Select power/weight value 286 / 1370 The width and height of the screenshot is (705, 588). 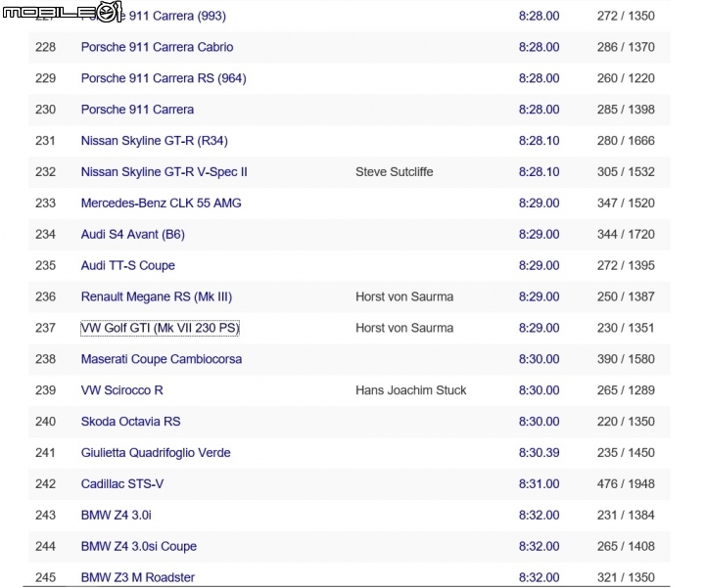pyautogui.click(x=626, y=47)
